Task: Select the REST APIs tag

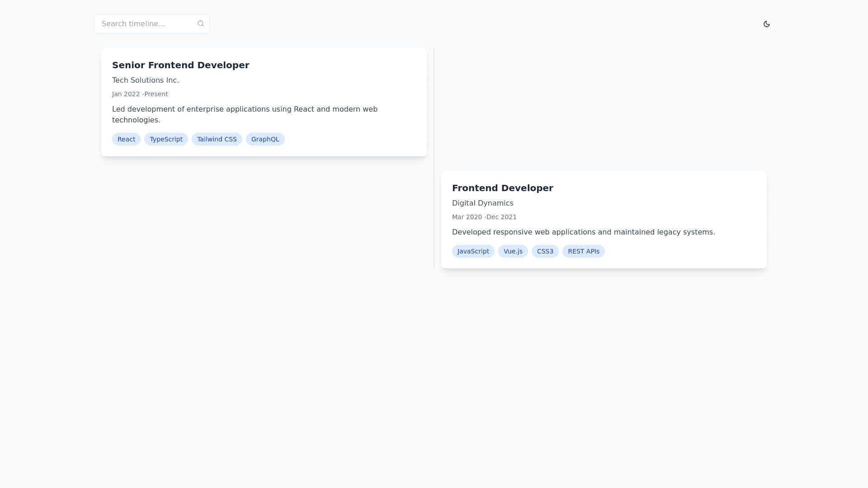Action: [x=583, y=251]
